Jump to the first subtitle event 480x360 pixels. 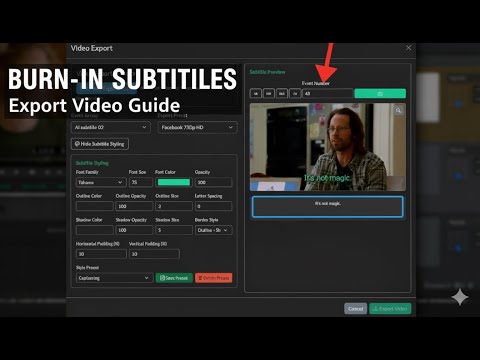[x=256, y=94]
